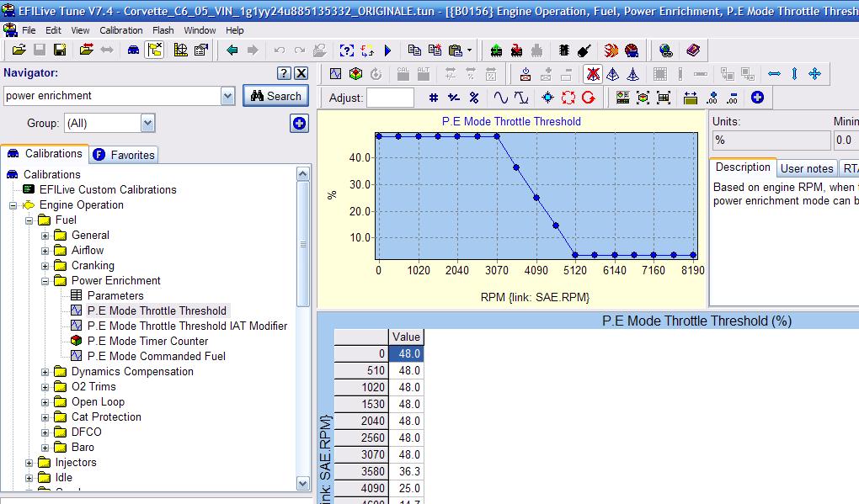Expand the O2 Trims folder

tap(45, 387)
